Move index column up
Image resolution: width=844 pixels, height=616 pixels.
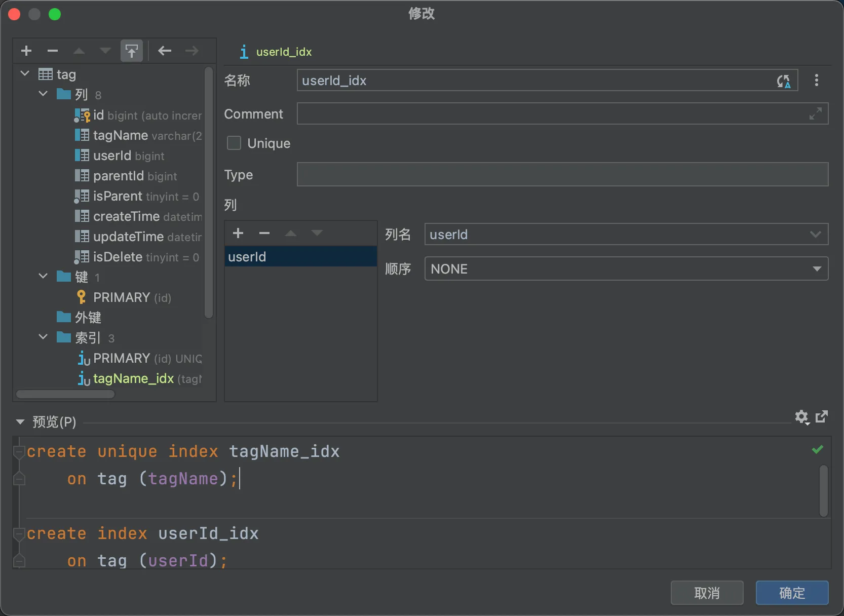tap(291, 233)
